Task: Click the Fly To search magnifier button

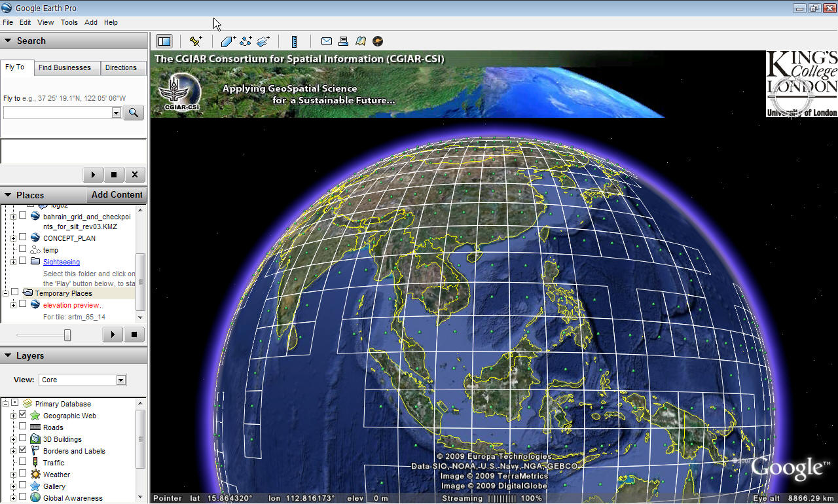Action: pos(134,113)
